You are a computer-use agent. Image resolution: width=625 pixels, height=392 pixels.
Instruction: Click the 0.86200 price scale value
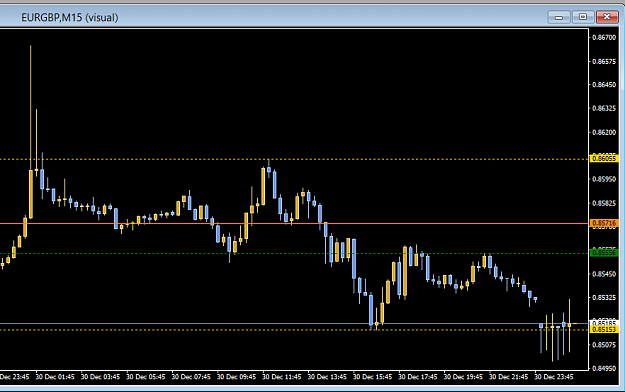[x=604, y=132]
